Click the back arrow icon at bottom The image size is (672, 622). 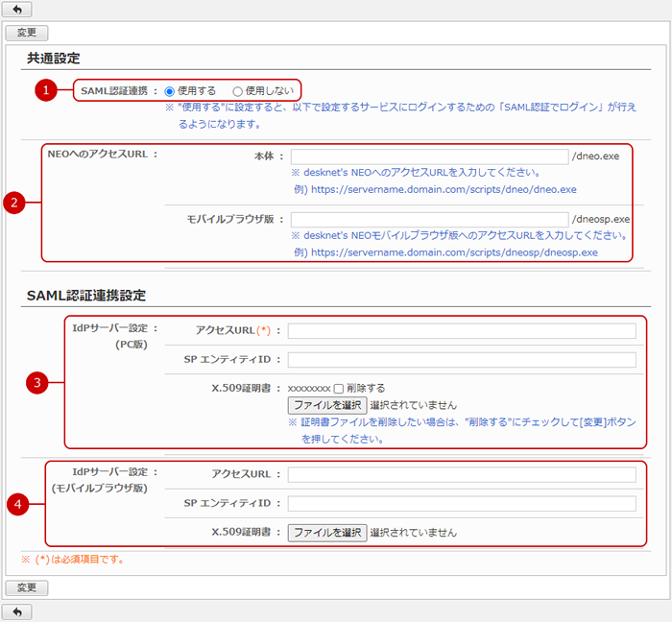tap(16, 611)
